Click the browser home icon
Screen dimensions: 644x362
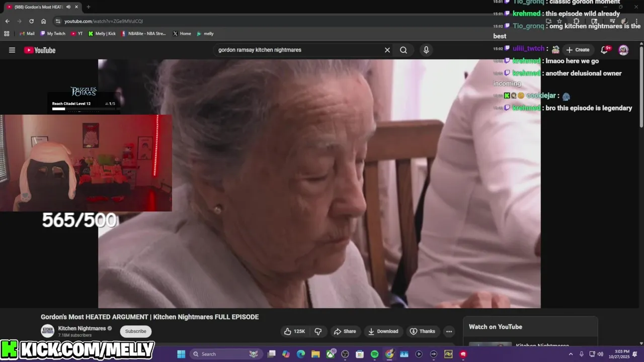(44, 21)
